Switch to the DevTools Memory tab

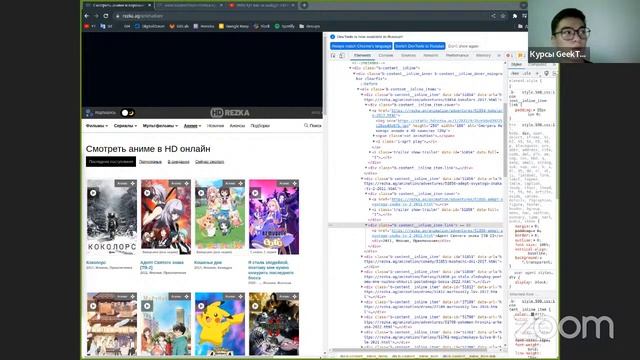[x=483, y=55]
